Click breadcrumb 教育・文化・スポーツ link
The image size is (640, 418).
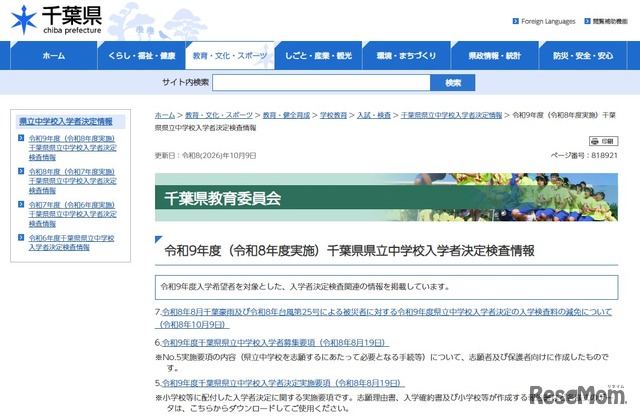coord(219,115)
